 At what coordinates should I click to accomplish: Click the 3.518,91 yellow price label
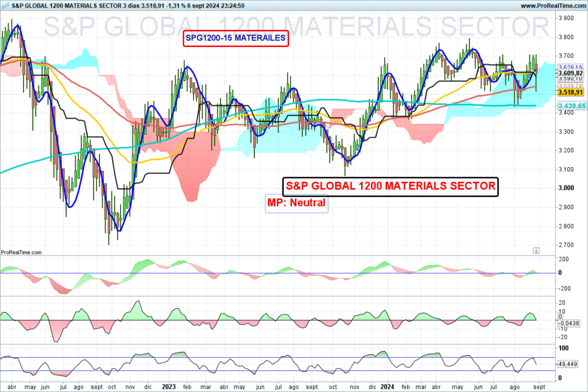[570, 92]
